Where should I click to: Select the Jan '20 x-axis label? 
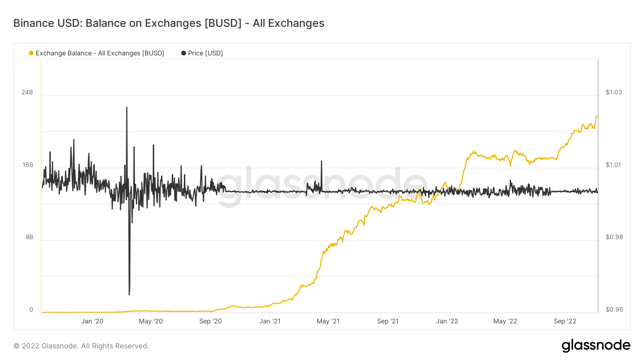click(92, 321)
